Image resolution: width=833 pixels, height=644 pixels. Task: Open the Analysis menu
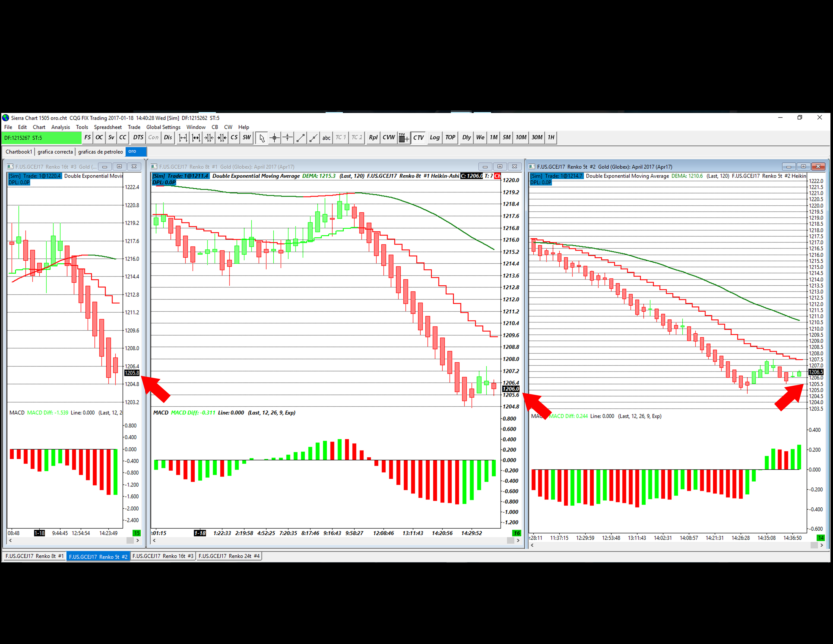[60, 128]
